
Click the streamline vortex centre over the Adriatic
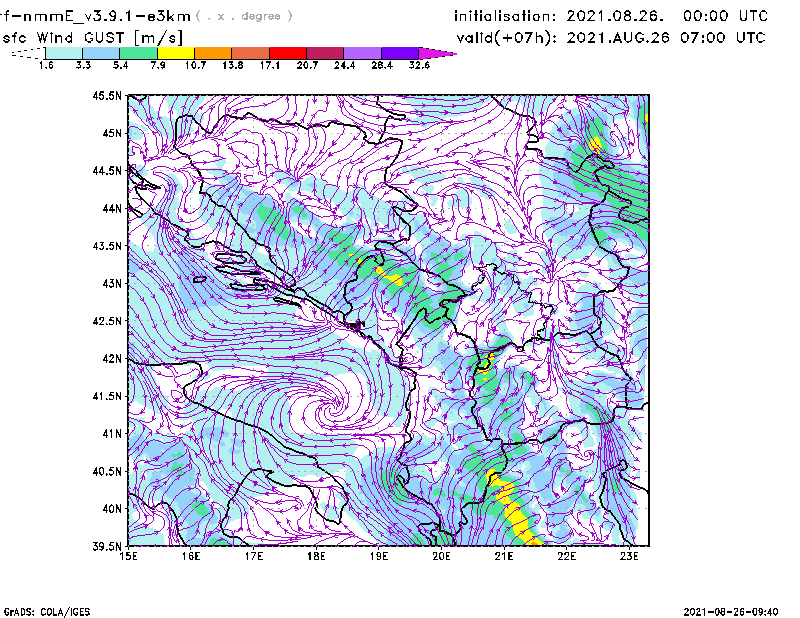(334, 408)
